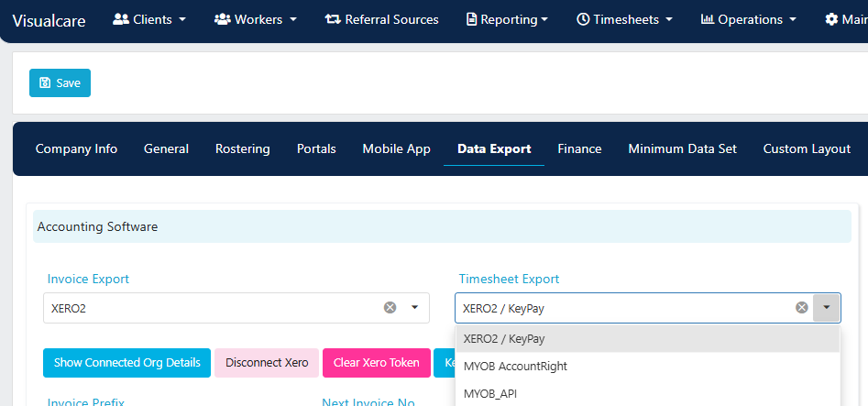Open the Clients menu
The width and height of the screenshot is (868, 406).
pos(149,19)
